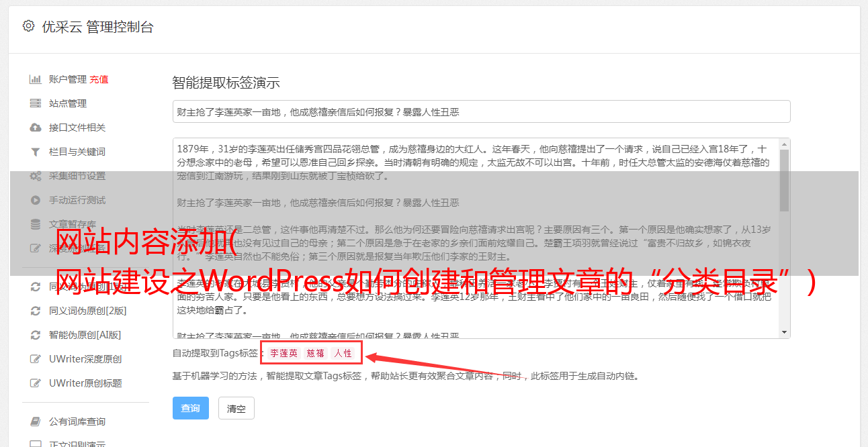This screenshot has height=447, width=868.
Task: Click the edit icon for UWriter原创标题
Action: click(36, 383)
